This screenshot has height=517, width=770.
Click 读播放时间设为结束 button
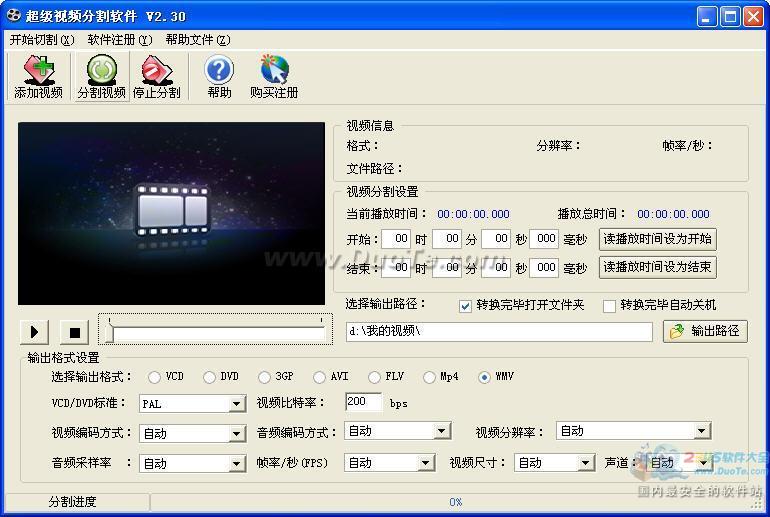point(657,268)
